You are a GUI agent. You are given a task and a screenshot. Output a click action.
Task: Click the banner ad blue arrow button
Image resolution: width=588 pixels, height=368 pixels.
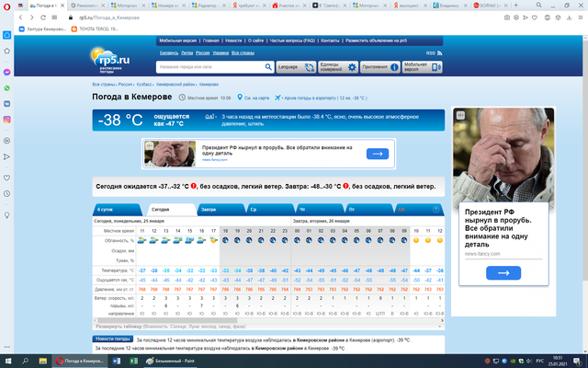[378, 154]
